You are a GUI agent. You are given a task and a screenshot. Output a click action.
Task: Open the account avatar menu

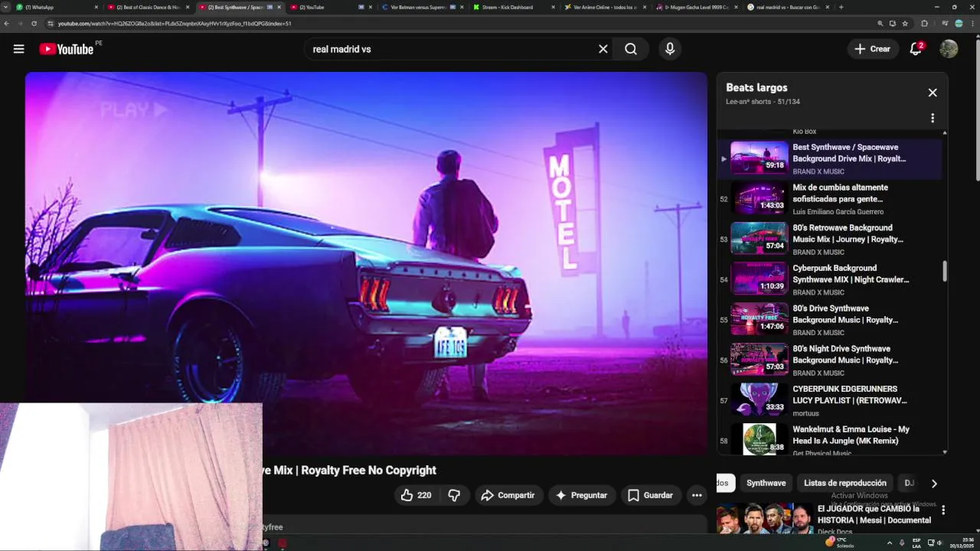949,49
